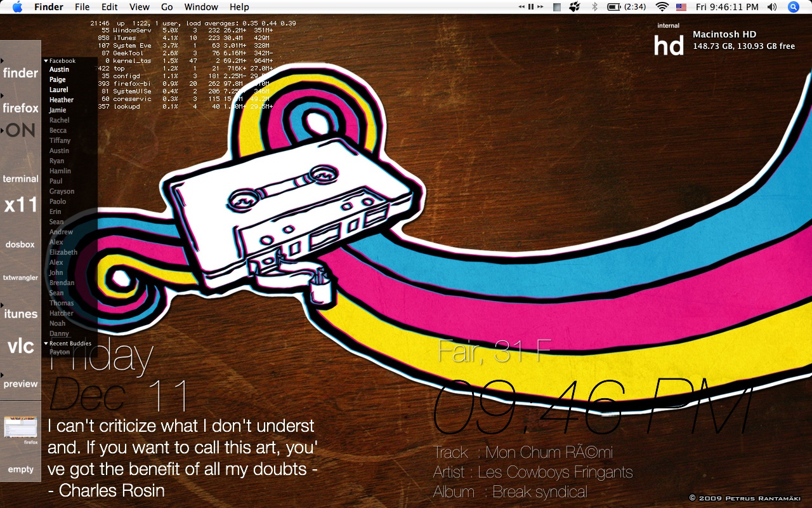Viewport: 812px width, 508px height.
Task: Select buddy Heather
Action: pyautogui.click(x=62, y=100)
